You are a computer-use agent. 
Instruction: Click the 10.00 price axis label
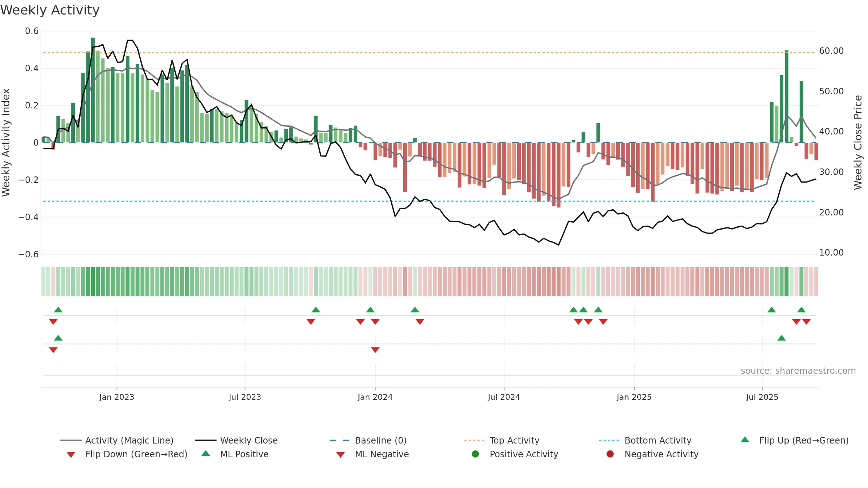831,253
